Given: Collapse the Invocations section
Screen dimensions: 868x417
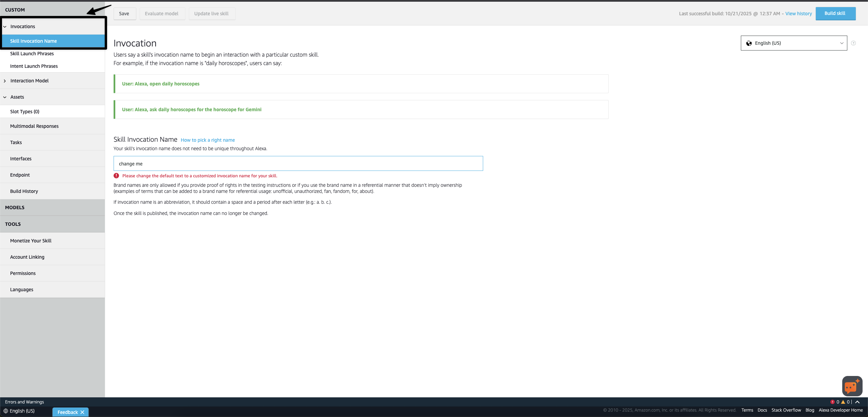Looking at the screenshot, I should [5, 26].
